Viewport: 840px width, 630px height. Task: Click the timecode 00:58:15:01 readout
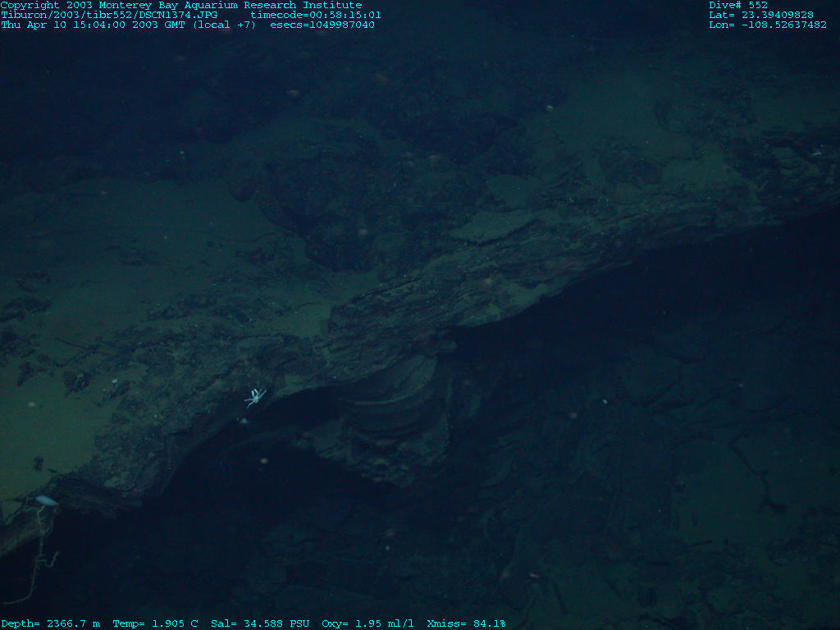coord(316,15)
